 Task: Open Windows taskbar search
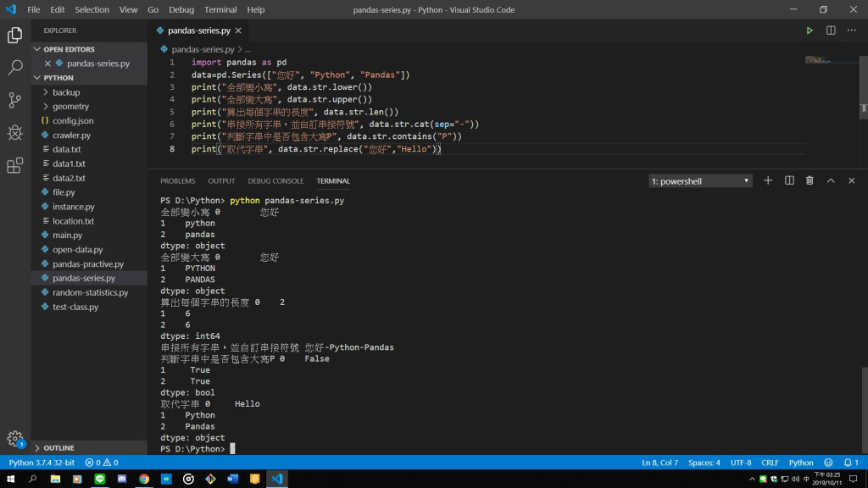click(33, 480)
